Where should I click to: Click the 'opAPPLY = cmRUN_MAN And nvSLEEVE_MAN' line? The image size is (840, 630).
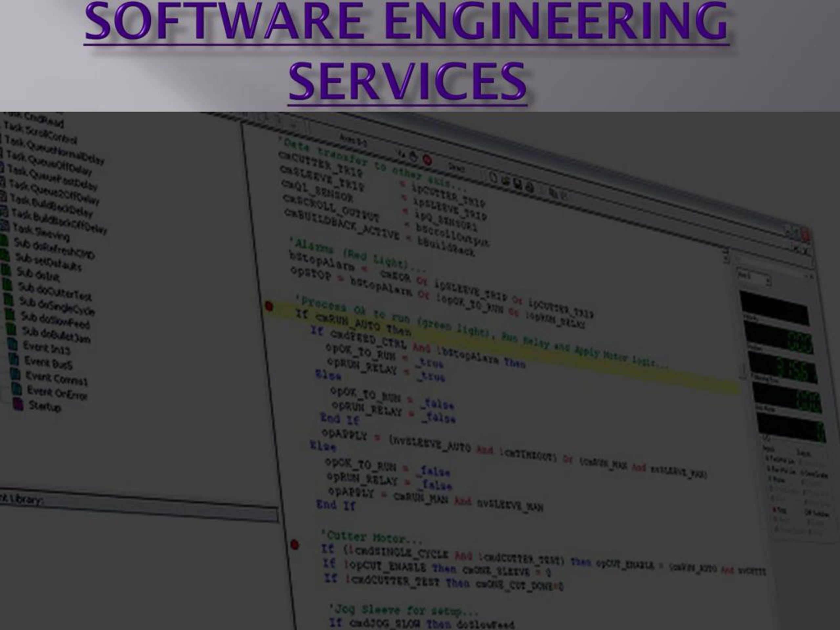[436, 500]
